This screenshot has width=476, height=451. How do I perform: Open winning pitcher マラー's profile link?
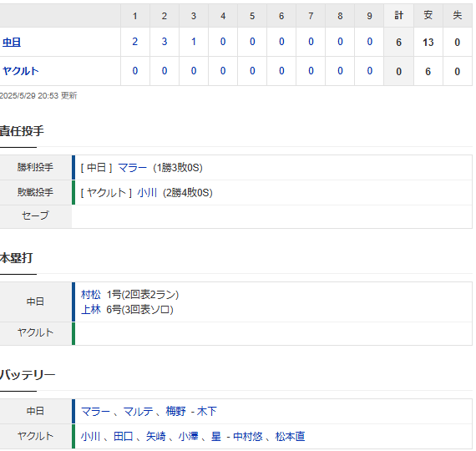132,168
